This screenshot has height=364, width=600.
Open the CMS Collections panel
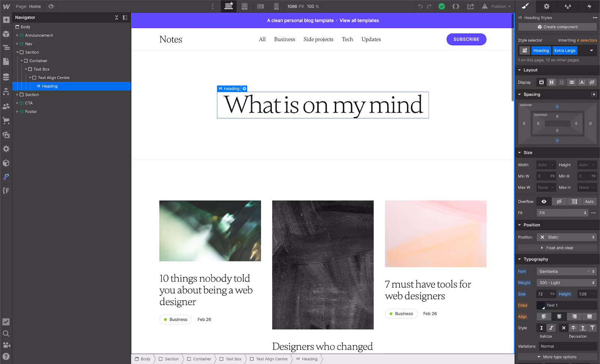click(6, 77)
